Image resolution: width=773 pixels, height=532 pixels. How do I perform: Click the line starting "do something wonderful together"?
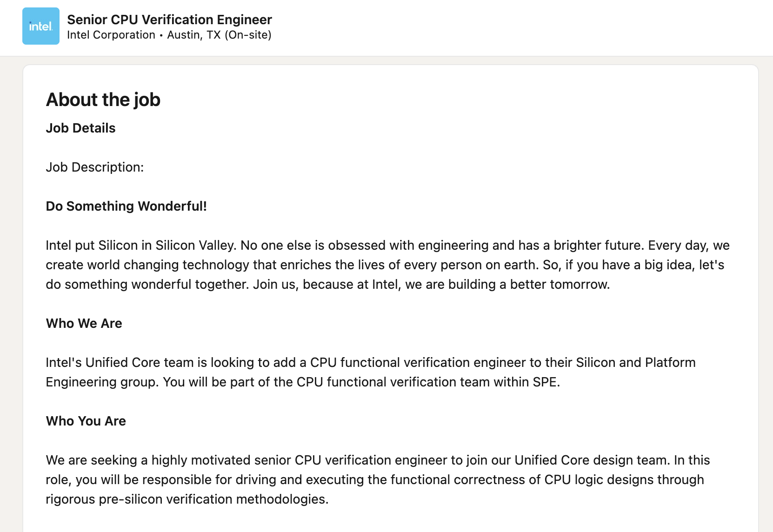pos(327,284)
